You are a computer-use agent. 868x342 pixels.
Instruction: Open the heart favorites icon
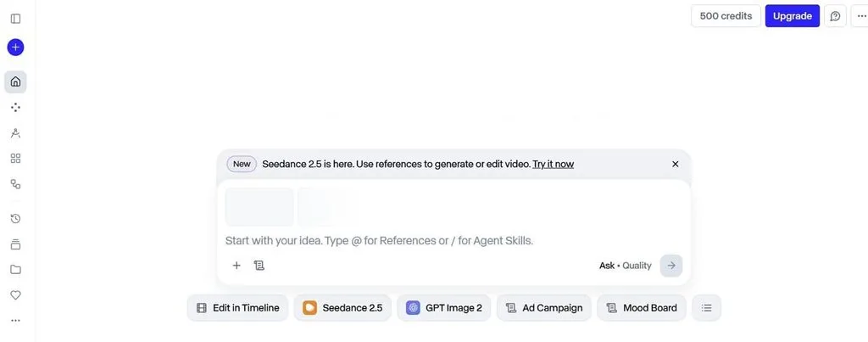click(15, 294)
